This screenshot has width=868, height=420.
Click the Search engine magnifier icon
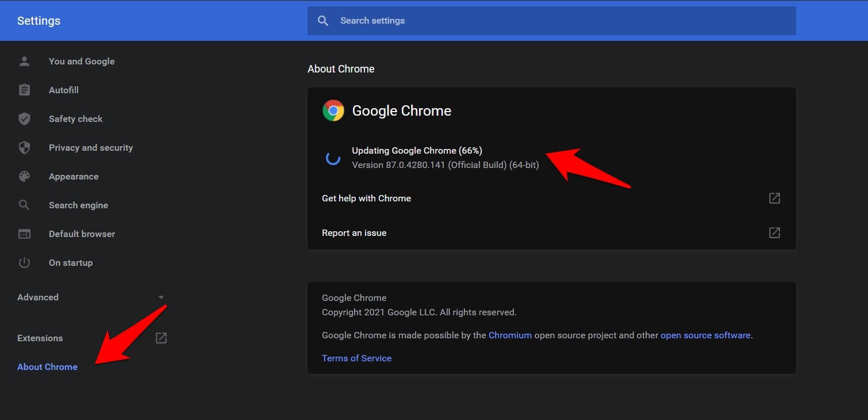tap(24, 205)
